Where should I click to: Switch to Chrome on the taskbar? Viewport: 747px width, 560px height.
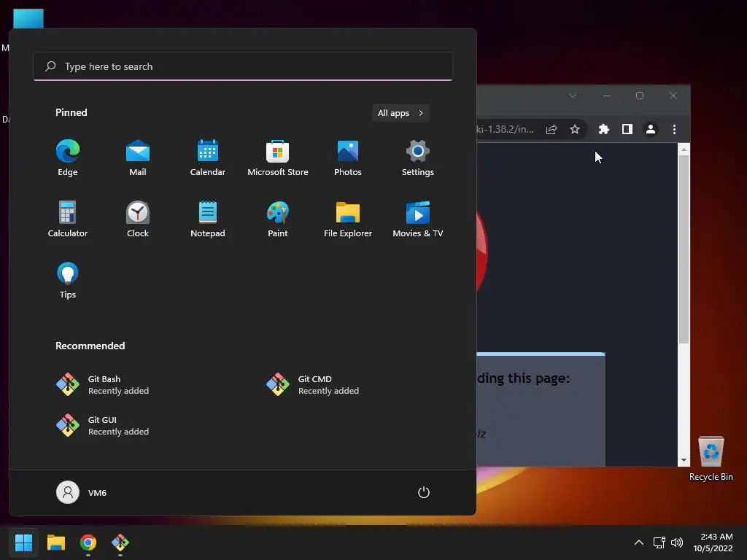coord(88,542)
